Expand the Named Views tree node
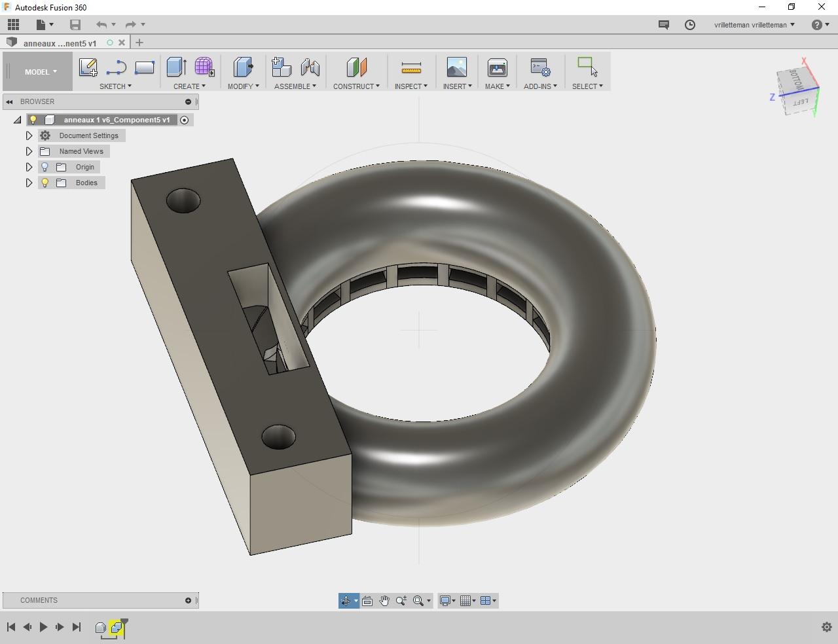 point(29,151)
